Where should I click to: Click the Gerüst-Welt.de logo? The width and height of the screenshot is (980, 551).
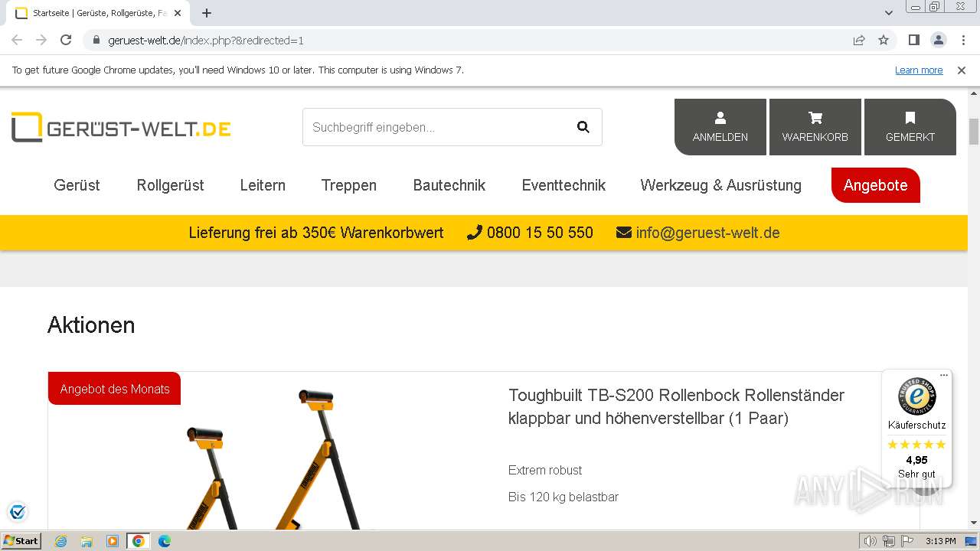(x=121, y=128)
